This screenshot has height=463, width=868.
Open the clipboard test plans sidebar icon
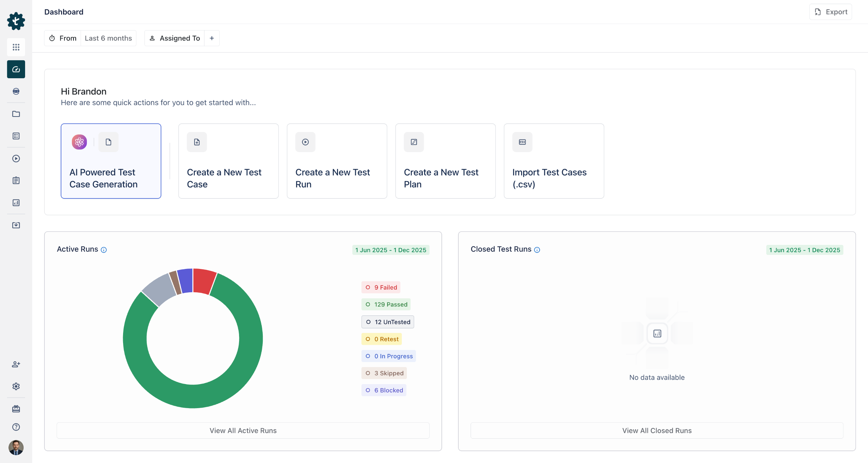[x=16, y=181]
